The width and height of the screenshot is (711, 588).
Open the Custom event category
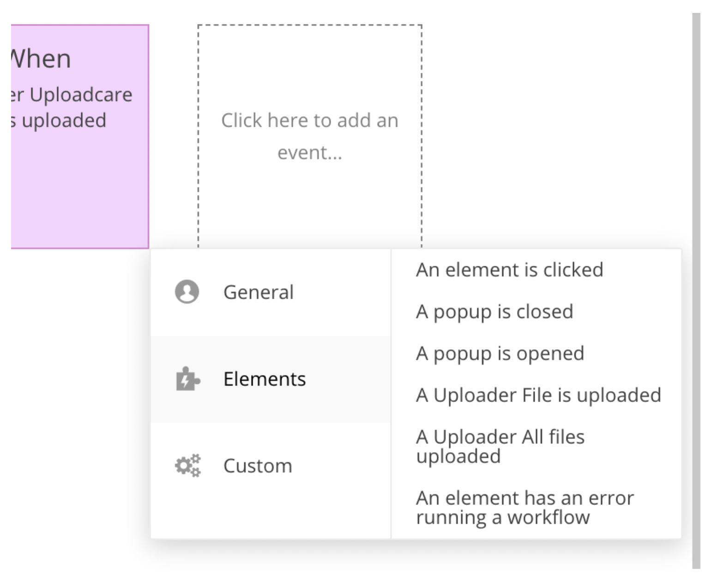tap(271, 466)
